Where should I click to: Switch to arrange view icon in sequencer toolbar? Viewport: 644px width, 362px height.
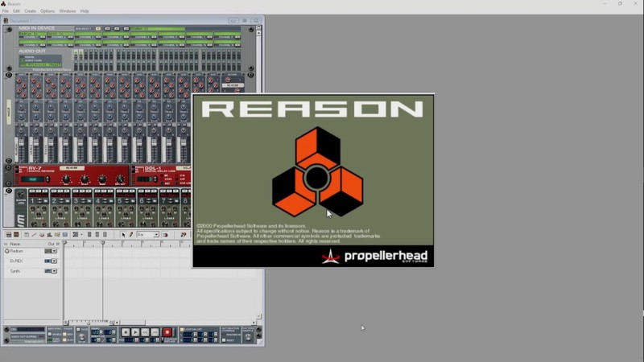(x=9, y=235)
